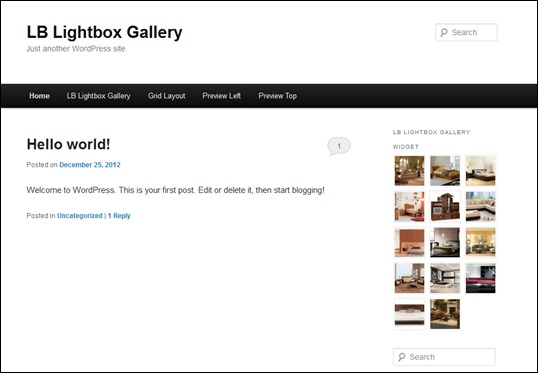Click the sidebar search magnifier icon

tap(402, 357)
